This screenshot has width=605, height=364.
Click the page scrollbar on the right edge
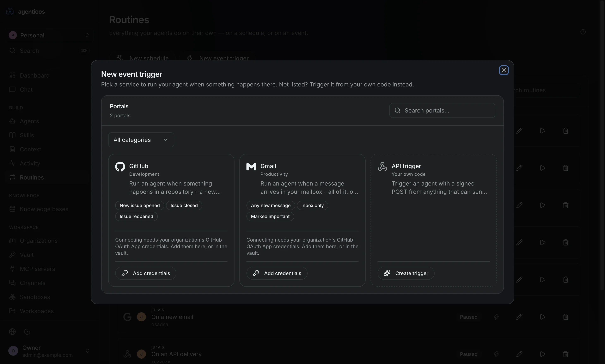click(602, 145)
